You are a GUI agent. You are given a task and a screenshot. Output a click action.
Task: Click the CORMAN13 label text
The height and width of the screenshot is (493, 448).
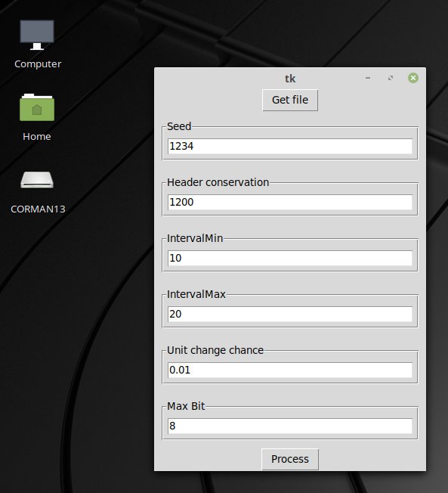(38, 209)
